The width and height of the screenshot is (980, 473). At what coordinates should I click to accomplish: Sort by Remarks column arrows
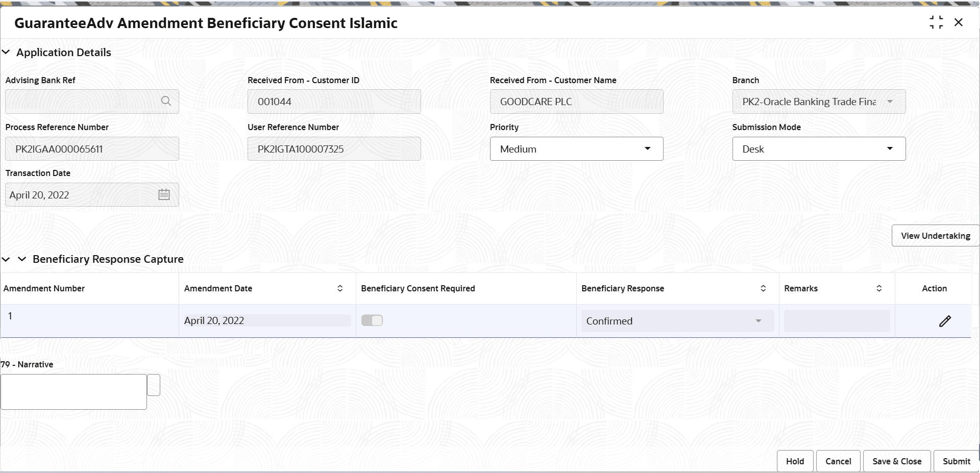click(x=879, y=288)
